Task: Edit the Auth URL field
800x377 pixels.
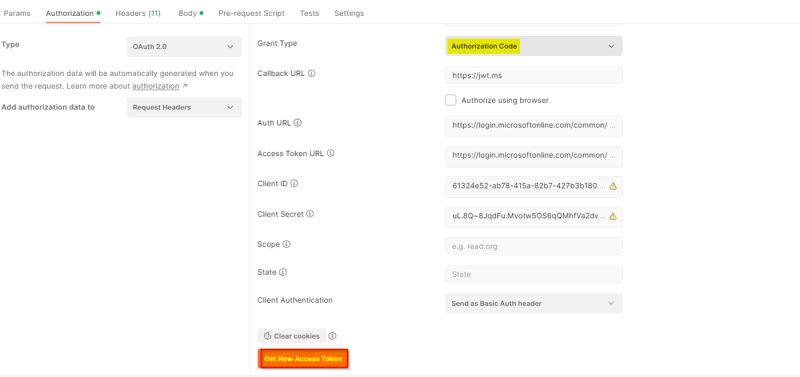Action: [534, 126]
